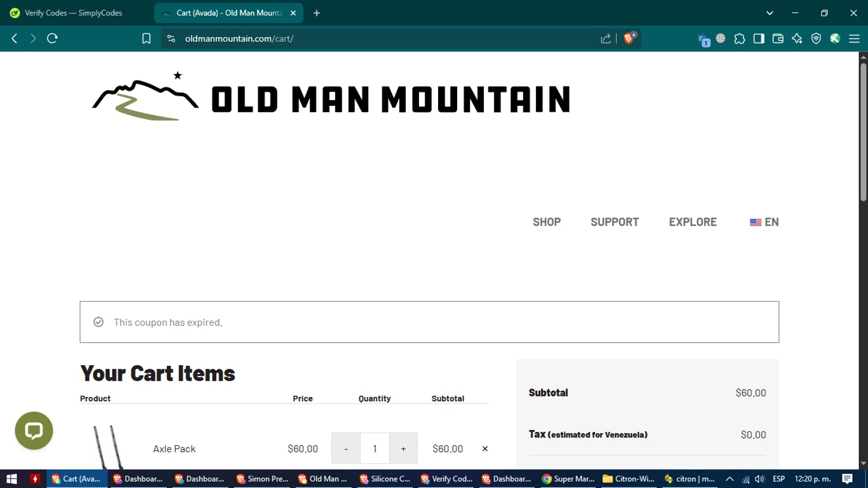Open the Citron-Wi... folder in taskbar

pos(630,479)
